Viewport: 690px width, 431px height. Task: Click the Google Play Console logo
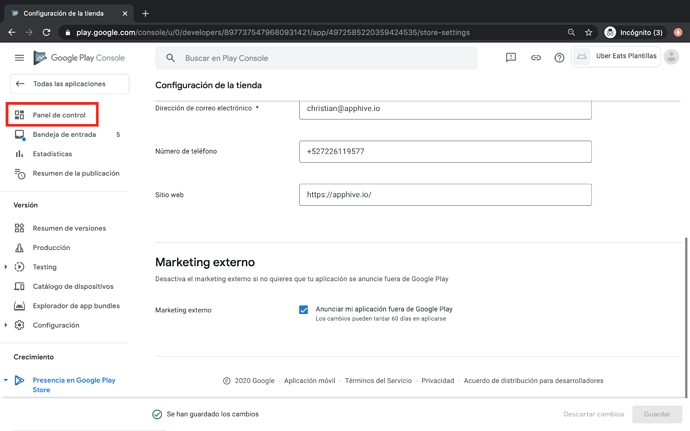tap(80, 58)
